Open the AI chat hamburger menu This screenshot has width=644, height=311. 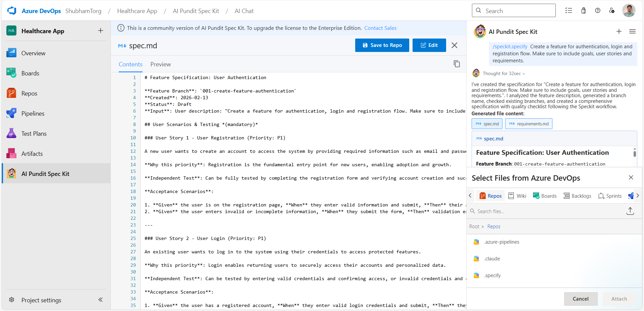click(x=632, y=32)
